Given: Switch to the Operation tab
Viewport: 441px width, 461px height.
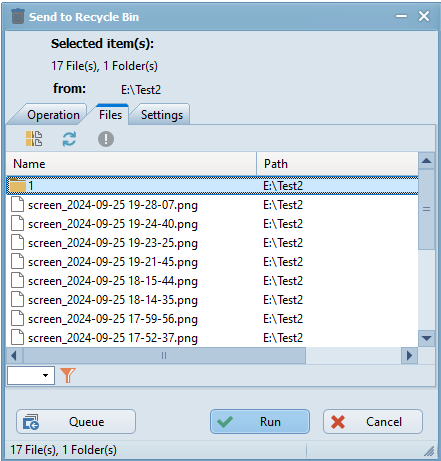Looking at the screenshot, I should (x=53, y=115).
